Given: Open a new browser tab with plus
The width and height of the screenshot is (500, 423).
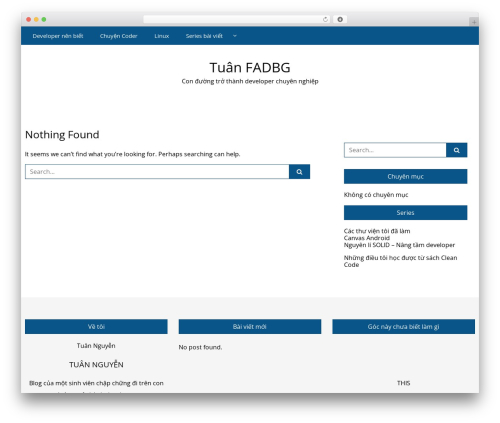Looking at the screenshot, I should coord(474,22).
